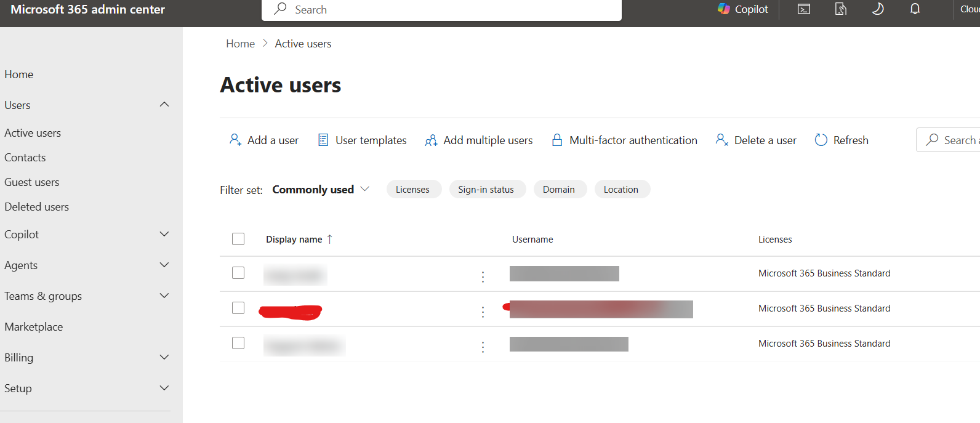Click the Microsoft 365 admin center title
Screen dimensions: 980x423
(x=87, y=9)
